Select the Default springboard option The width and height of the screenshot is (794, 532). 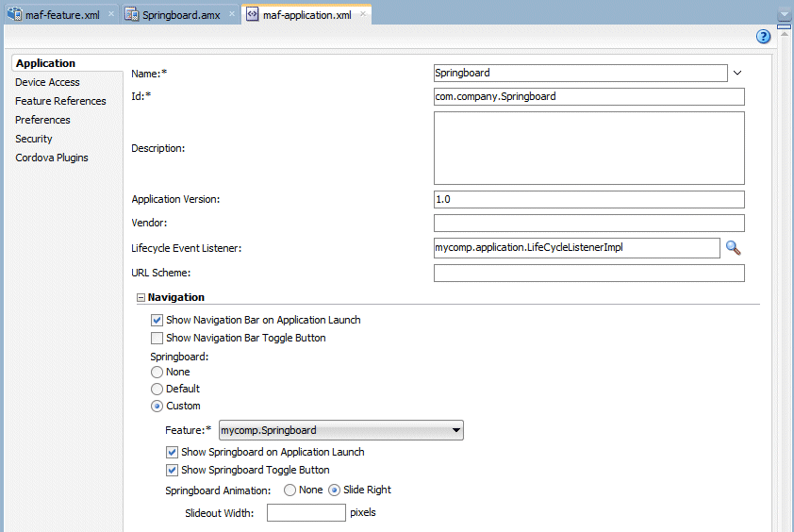[x=157, y=390]
